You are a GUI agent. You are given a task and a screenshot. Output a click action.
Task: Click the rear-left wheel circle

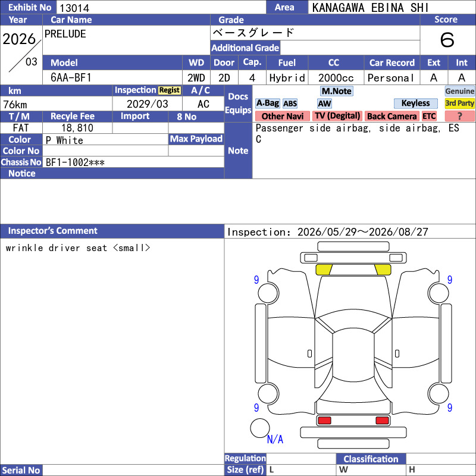point(268,394)
